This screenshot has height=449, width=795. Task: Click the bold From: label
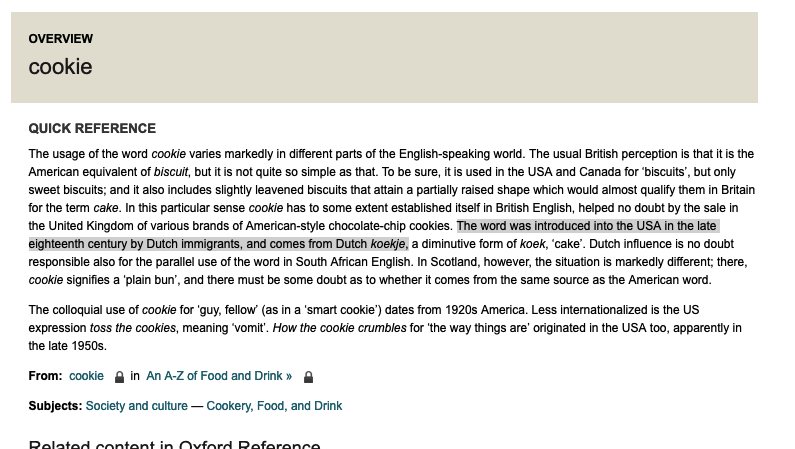tap(45, 376)
